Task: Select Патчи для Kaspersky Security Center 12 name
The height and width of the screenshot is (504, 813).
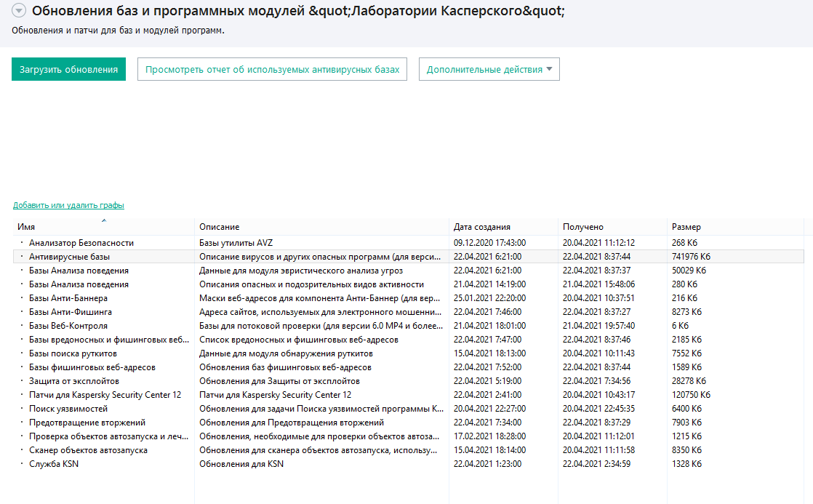Action: point(105,395)
